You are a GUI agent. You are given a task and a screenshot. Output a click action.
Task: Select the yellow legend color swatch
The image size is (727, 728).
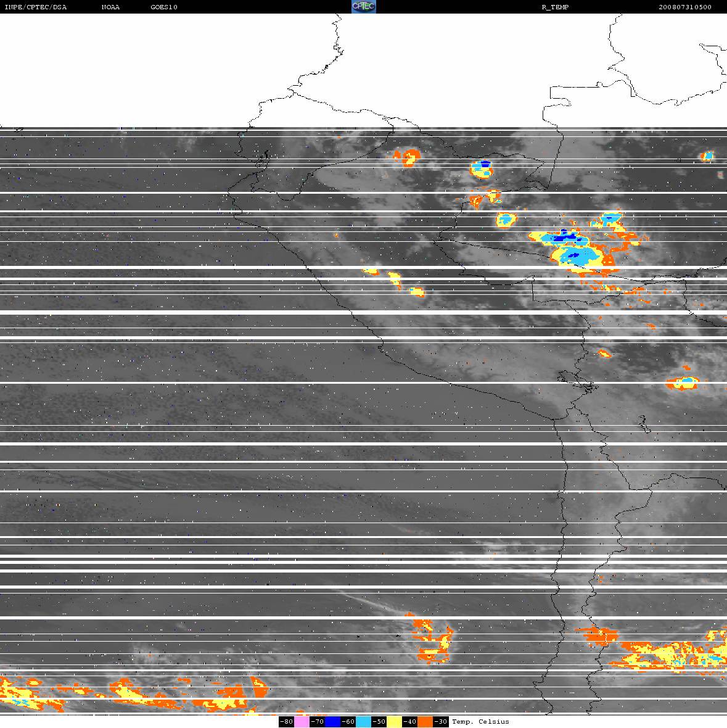click(395, 721)
